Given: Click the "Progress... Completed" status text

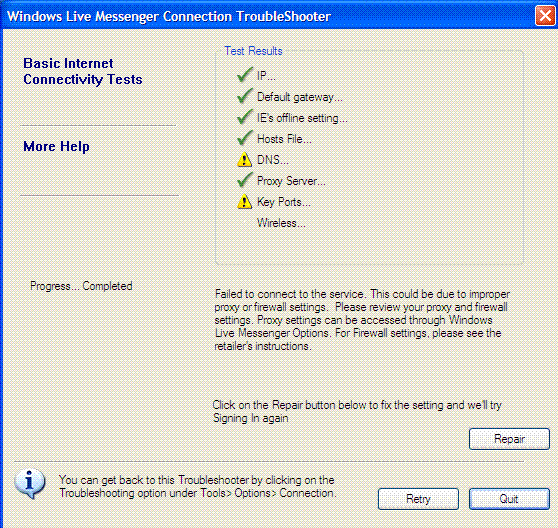Looking at the screenshot, I should pos(81,286).
